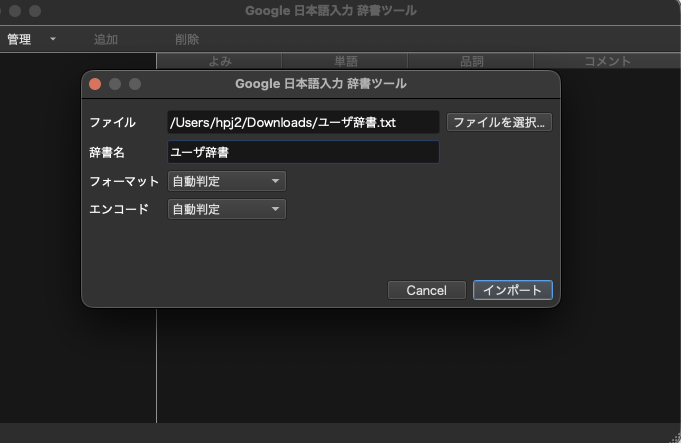The image size is (681, 443).
Task: Click the import dialog's title bar
Action: point(320,84)
